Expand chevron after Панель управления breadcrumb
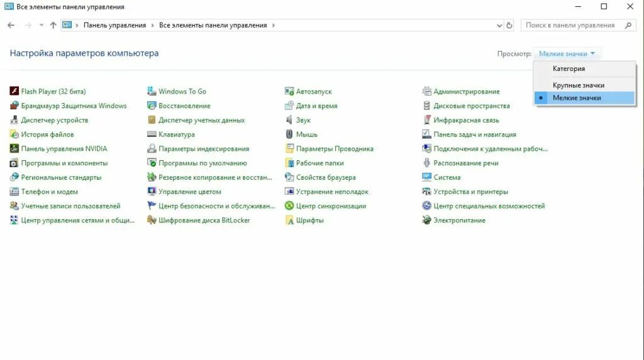The height and width of the screenshot is (360, 644). (152, 26)
